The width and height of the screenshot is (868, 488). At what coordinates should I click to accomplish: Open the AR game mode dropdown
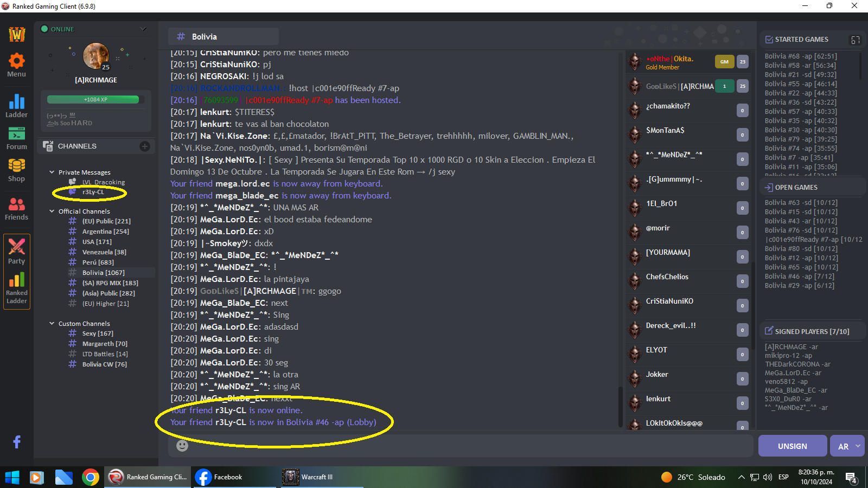point(848,446)
